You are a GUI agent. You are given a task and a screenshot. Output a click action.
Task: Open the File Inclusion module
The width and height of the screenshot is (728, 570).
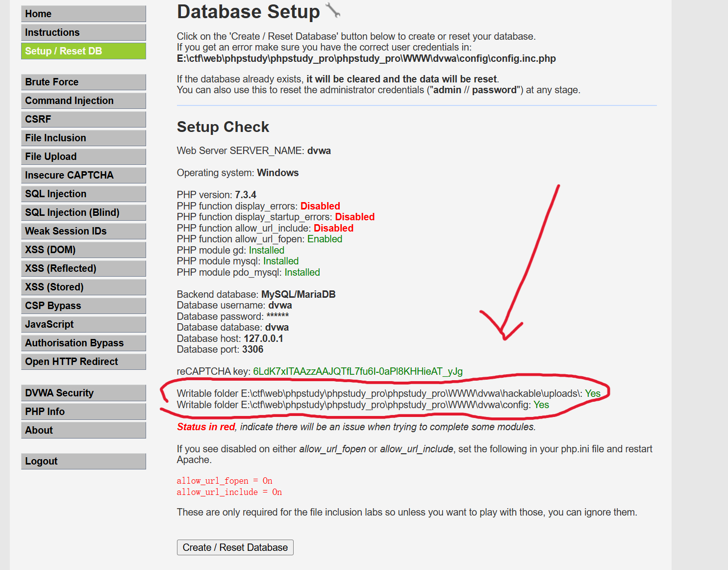83,138
